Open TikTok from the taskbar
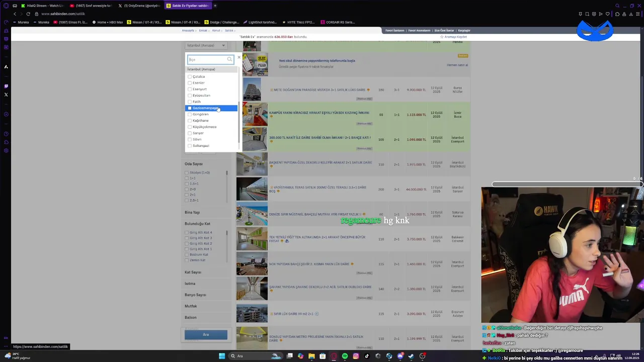 coord(367,356)
